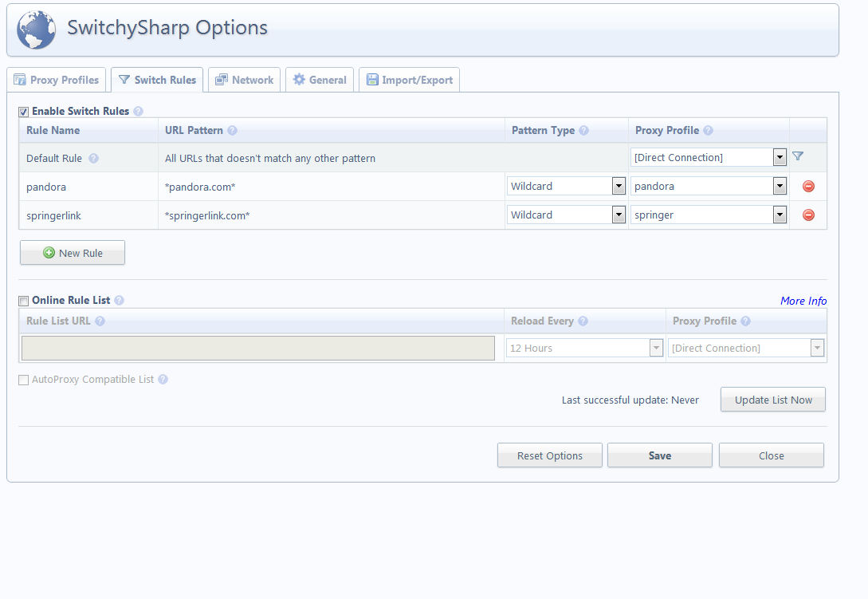
Task: Click the filter icon beside Default Rule
Action: (x=798, y=156)
